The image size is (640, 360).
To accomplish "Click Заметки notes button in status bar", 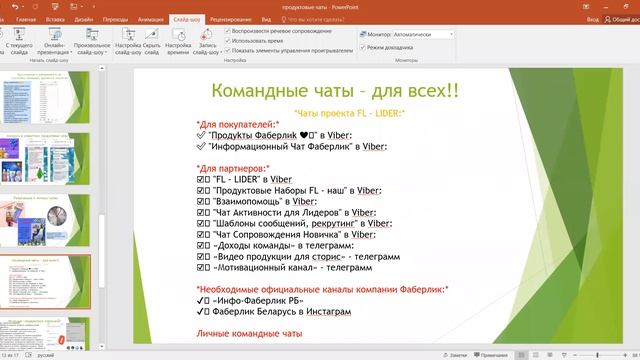I will click(455, 355).
